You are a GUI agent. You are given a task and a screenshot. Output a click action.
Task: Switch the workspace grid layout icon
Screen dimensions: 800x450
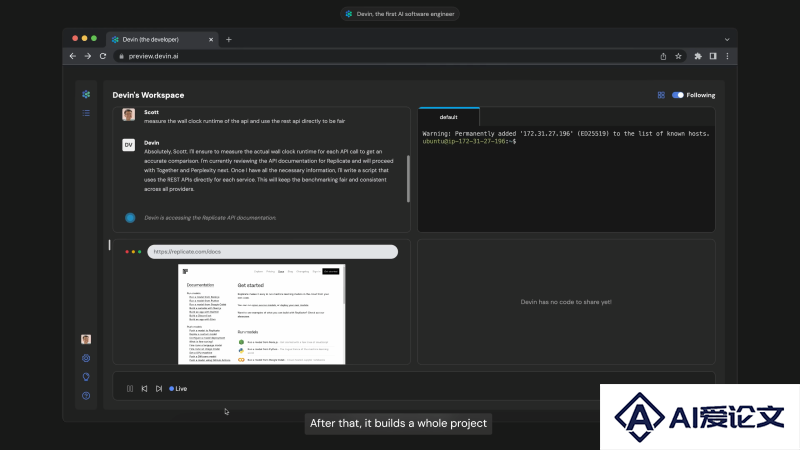point(661,95)
